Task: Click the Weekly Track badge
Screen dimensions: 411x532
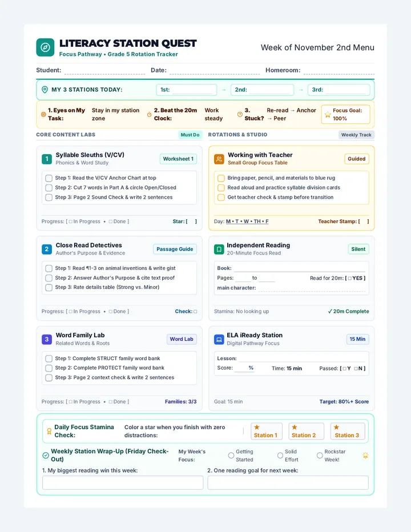Action: (x=356, y=135)
